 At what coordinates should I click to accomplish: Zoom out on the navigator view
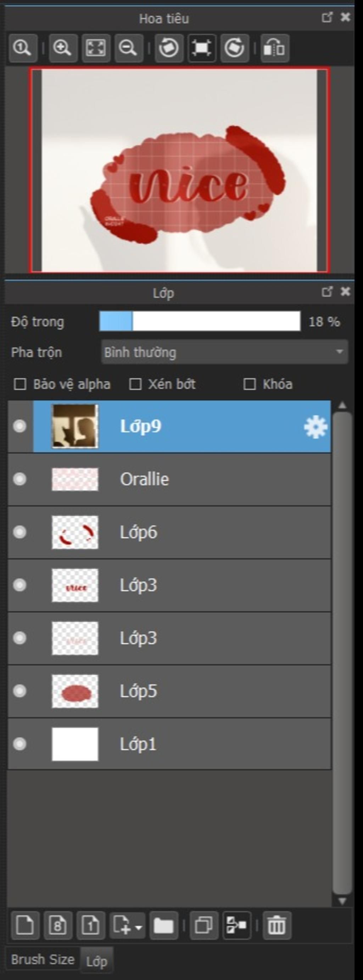coord(128,48)
